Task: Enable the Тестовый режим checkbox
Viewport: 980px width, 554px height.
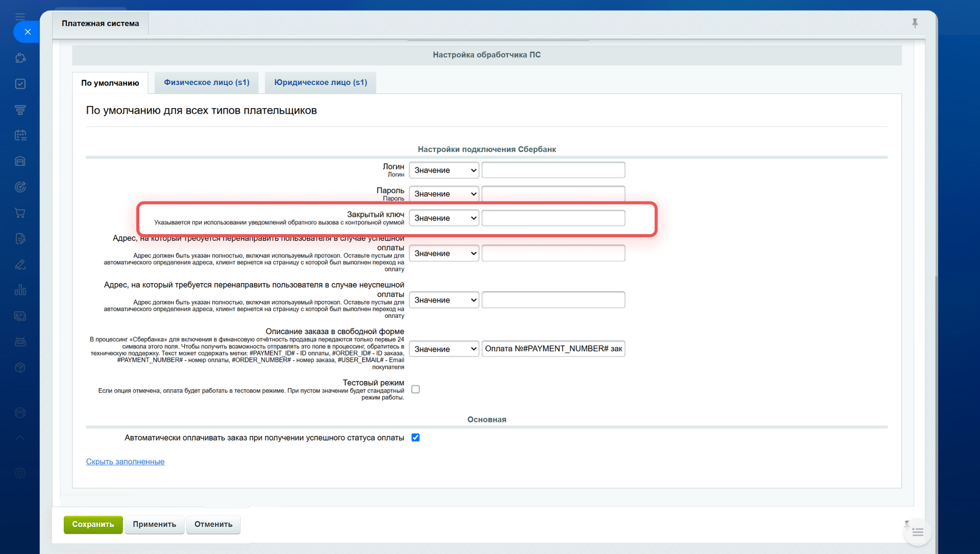Action: (x=415, y=389)
